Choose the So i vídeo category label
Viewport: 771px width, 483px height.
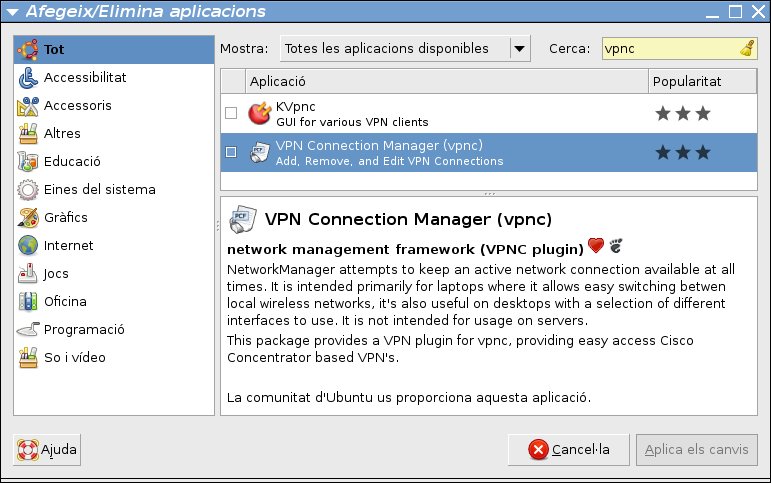75,358
